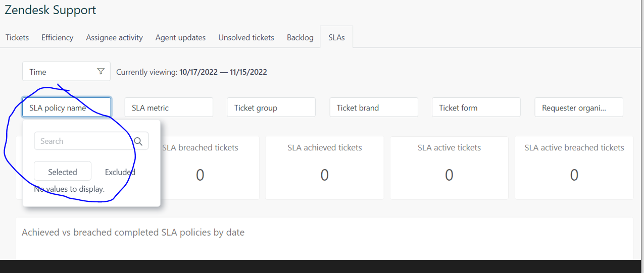Viewport: 644px width, 273px height.
Task: Select the Selected toggle button
Action: point(63,172)
